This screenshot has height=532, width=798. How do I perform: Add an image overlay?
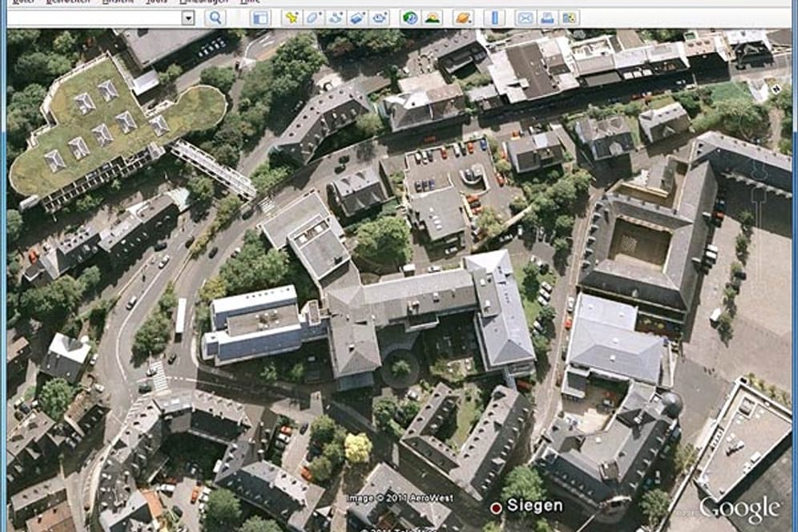357,18
